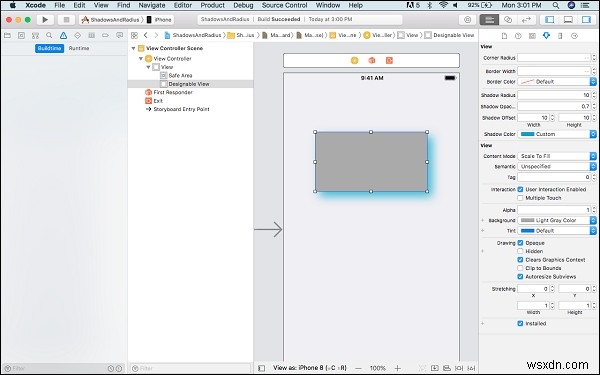Image resolution: width=600 pixels, height=375 pixels.
Task: Open the connections inspector
Action: [x=574, y=36]
